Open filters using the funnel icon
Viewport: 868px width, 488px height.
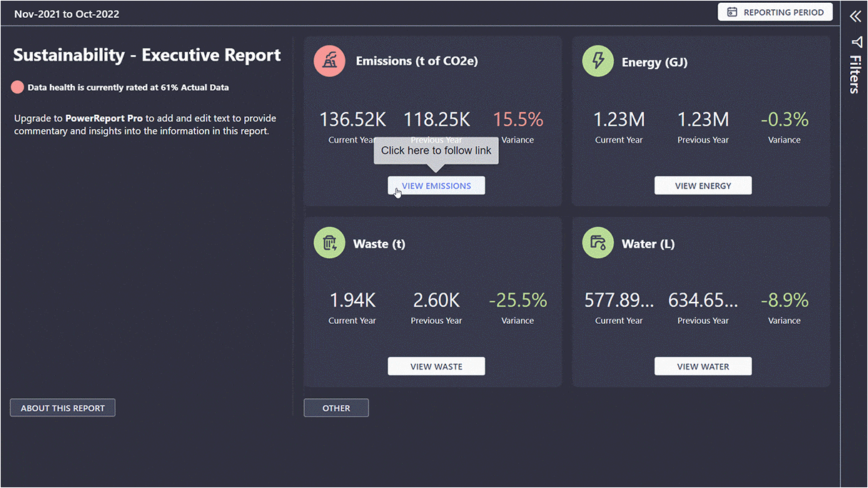tap(855, 43)
